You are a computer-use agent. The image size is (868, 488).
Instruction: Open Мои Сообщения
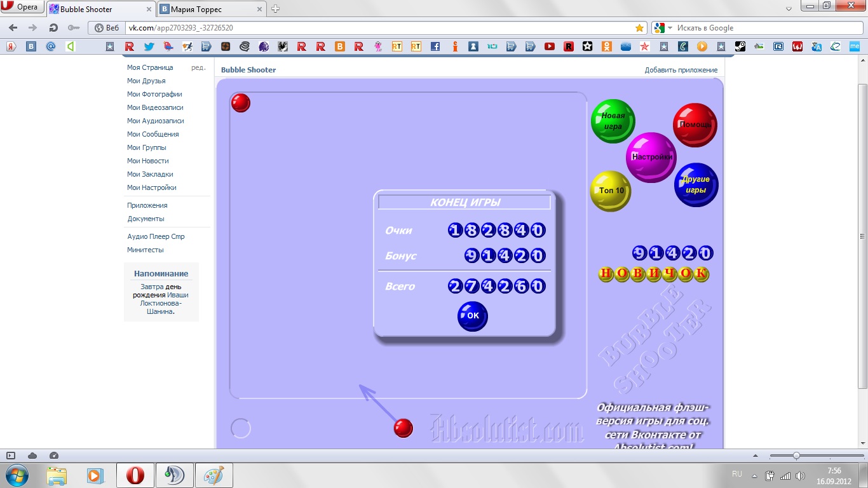click(x=153, y=134)
